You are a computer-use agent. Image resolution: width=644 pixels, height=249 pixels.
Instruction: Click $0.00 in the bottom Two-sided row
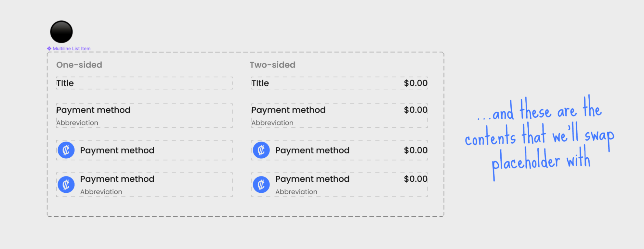[x=416, y=179]
